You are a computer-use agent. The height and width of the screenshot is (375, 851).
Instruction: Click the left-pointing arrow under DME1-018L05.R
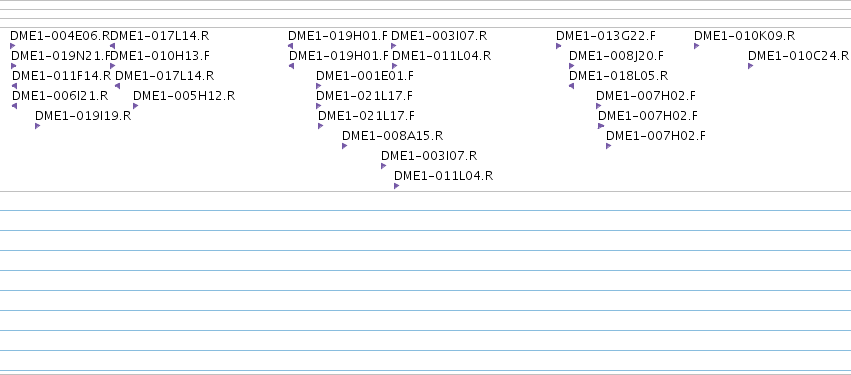(571, 86)
